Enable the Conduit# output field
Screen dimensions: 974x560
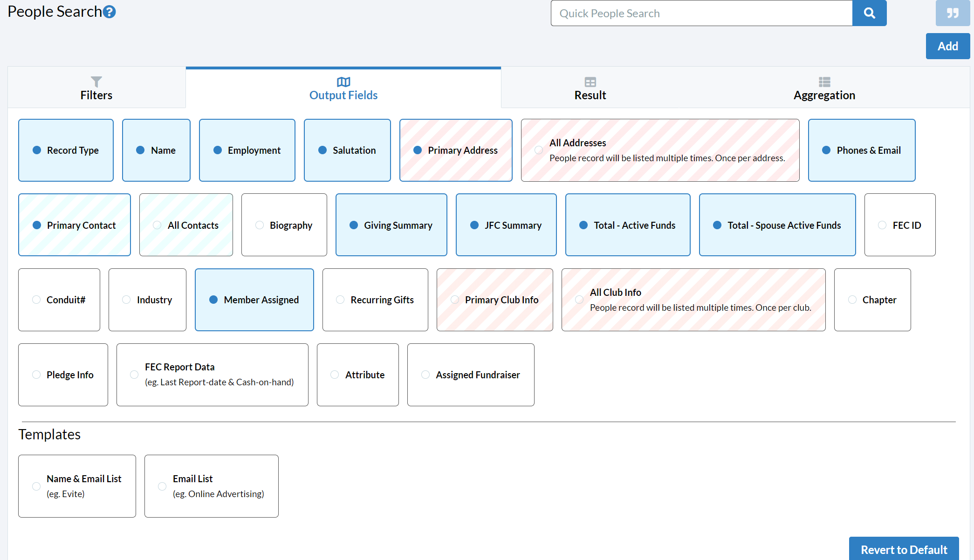click(x=59, y=300)
